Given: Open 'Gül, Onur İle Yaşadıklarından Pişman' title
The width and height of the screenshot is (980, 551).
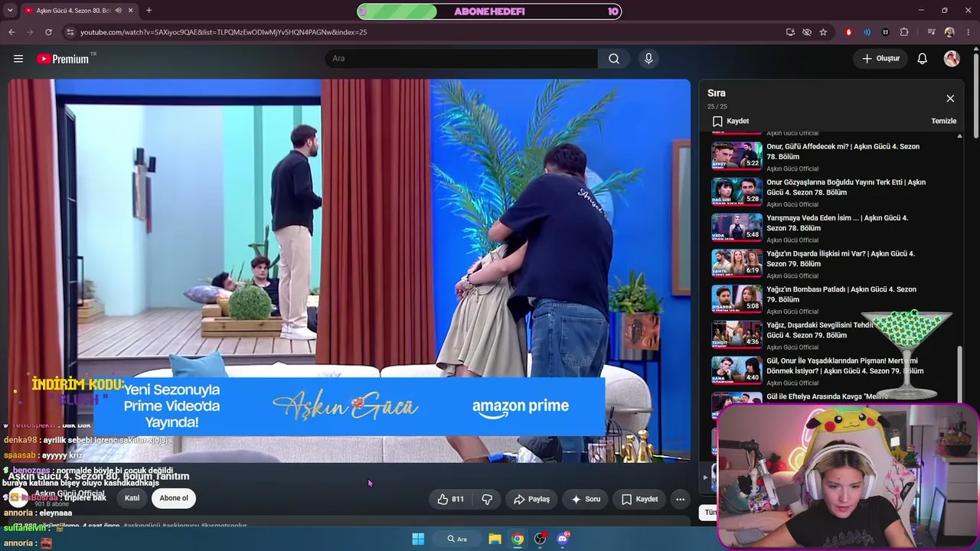Looking at the screenshot, I should [844, 366].
